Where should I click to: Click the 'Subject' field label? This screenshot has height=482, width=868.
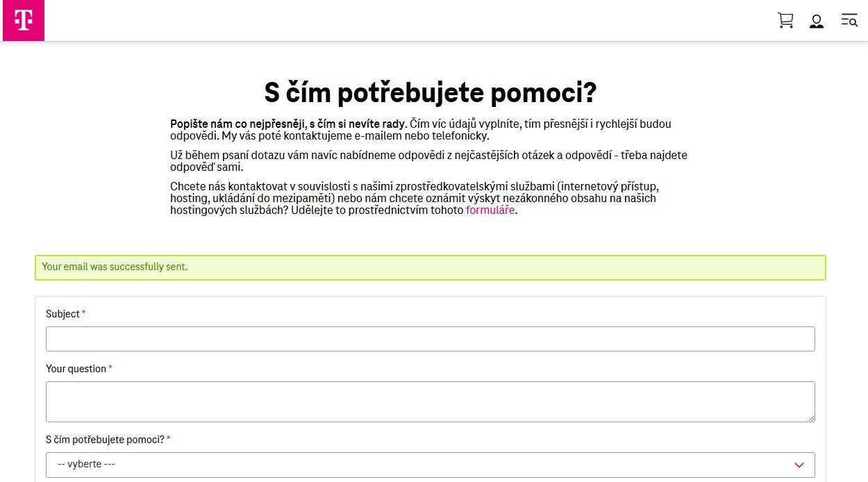point(62,314)
